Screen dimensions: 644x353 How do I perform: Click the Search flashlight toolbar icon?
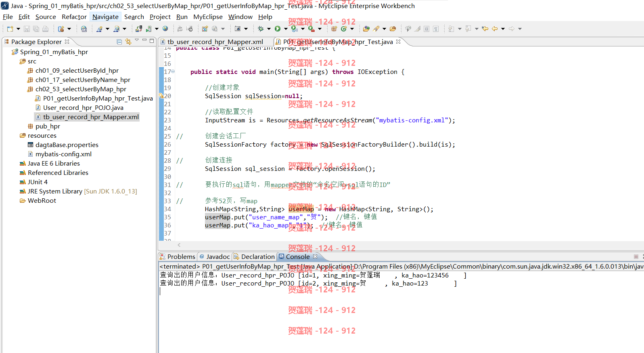[x=376, y=29]
